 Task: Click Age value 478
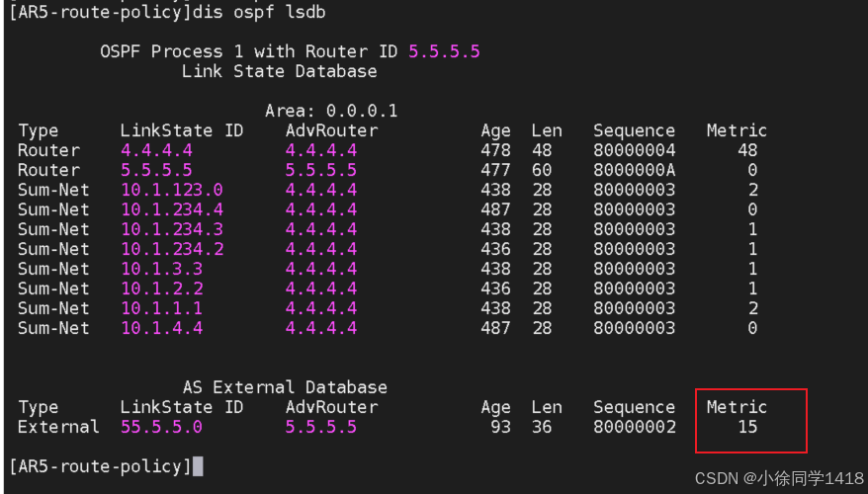coord(495,150)
